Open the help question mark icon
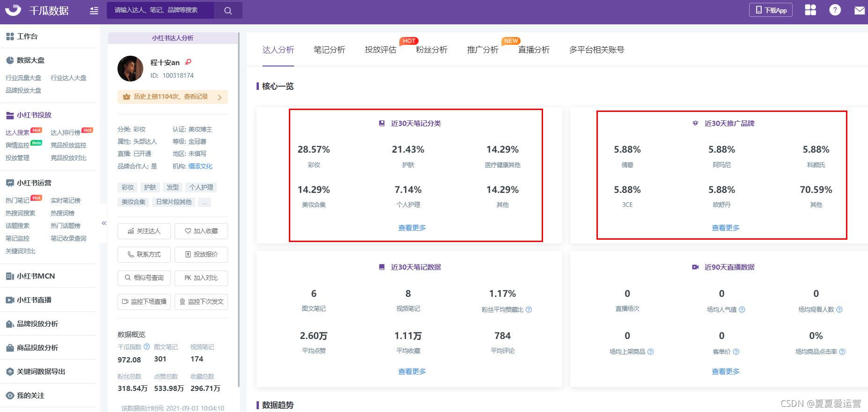The width and height of the screenshot is (868, 412). 835,10
